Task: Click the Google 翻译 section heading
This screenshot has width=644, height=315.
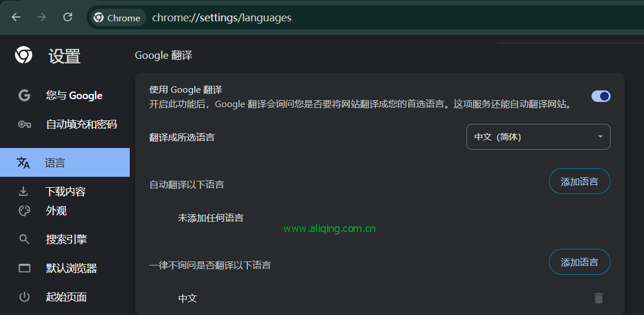Action: tap(164, 55)
